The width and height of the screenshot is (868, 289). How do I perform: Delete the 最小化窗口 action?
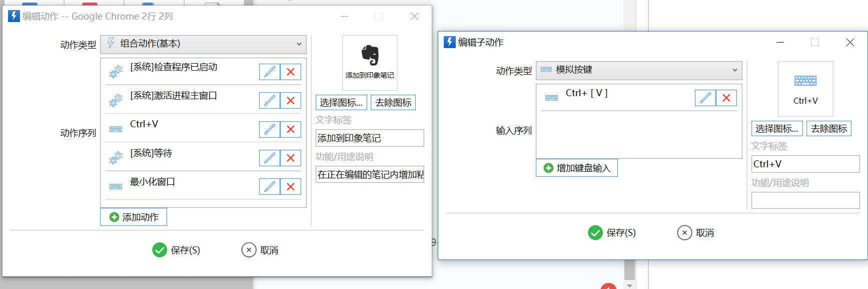(x=291, y=186)
